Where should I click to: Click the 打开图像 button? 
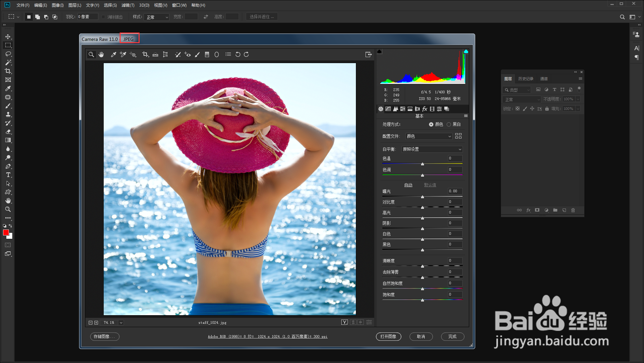tap(388, 336)
